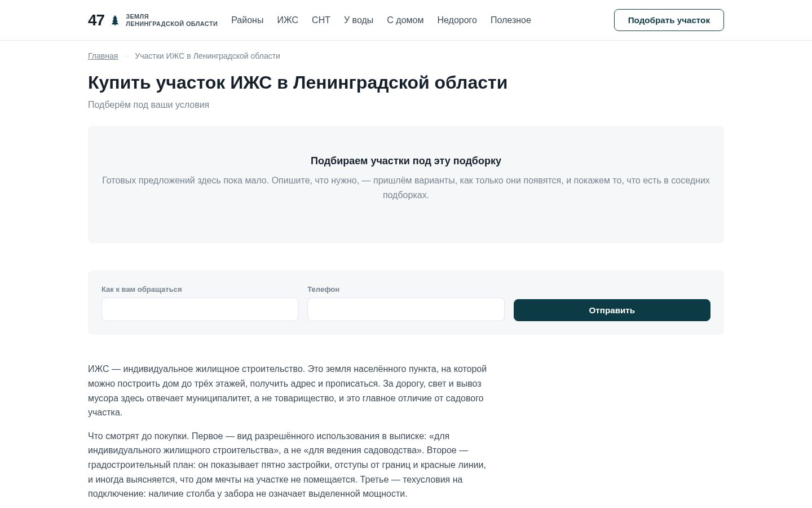Click the heading Подбираем участки под эту подборку
Image resolution: width=812 pixels, height=508 pixels.
[406, 161]
